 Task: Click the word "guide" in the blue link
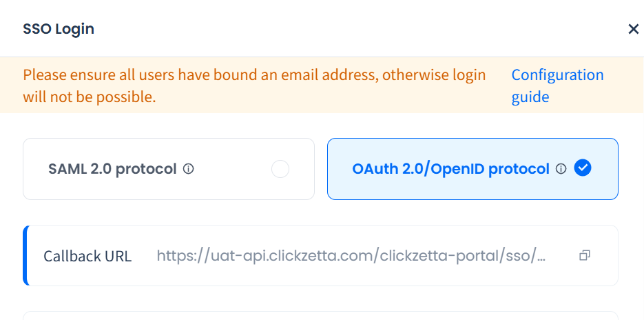pos(530,97)
